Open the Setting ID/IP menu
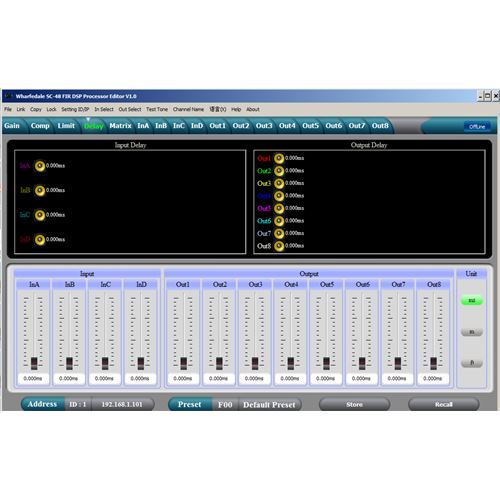Image resolution: width=500 pixels, height=500 pixels. click(75, 109)
